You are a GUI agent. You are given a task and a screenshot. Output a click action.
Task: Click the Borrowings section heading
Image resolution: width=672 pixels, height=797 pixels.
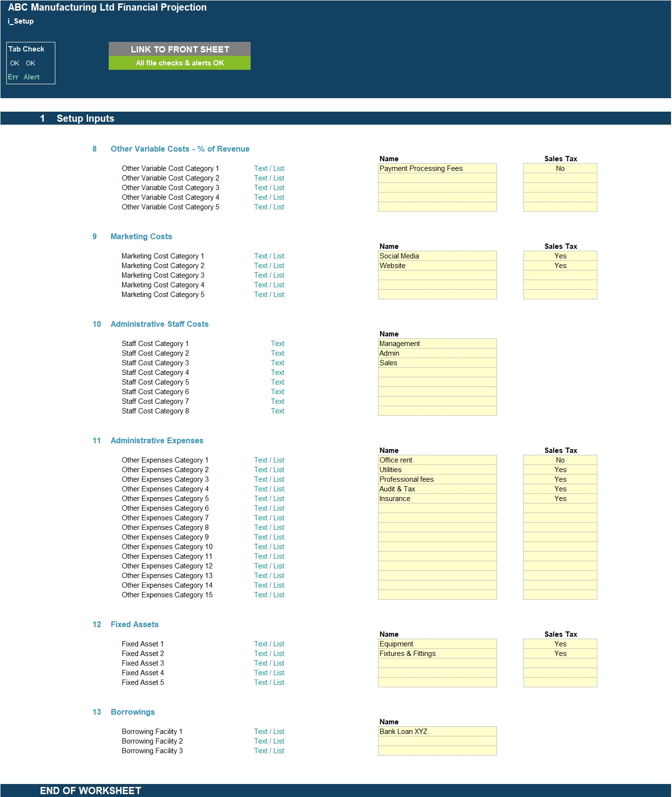click(132, 712)
